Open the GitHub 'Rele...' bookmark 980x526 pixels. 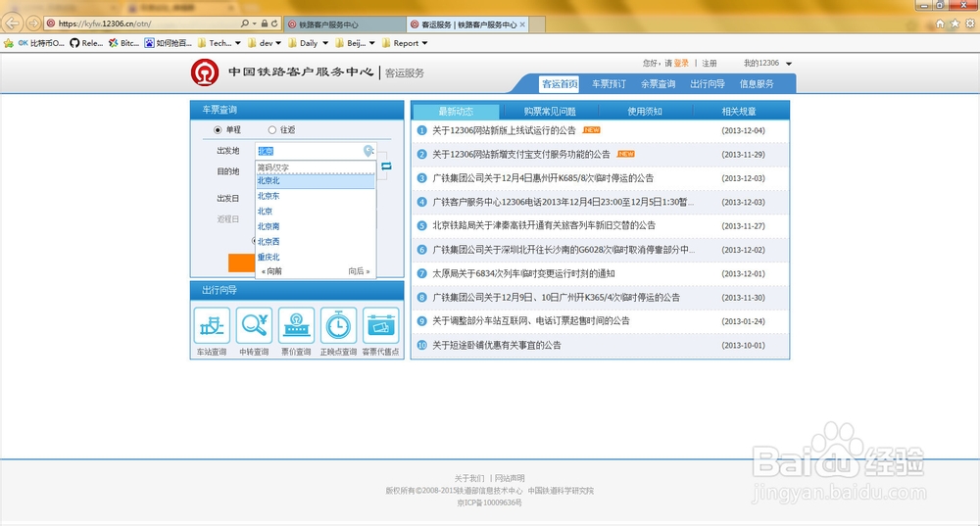[x=86, y=43]
